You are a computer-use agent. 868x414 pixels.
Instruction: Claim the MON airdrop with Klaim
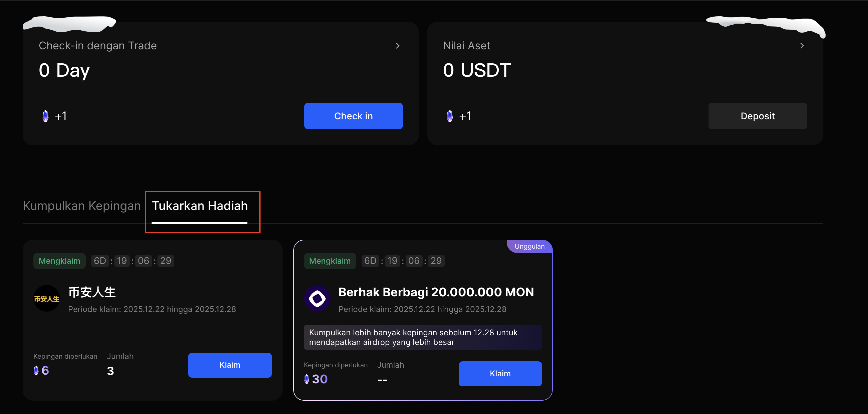click(x=500, y=374)
